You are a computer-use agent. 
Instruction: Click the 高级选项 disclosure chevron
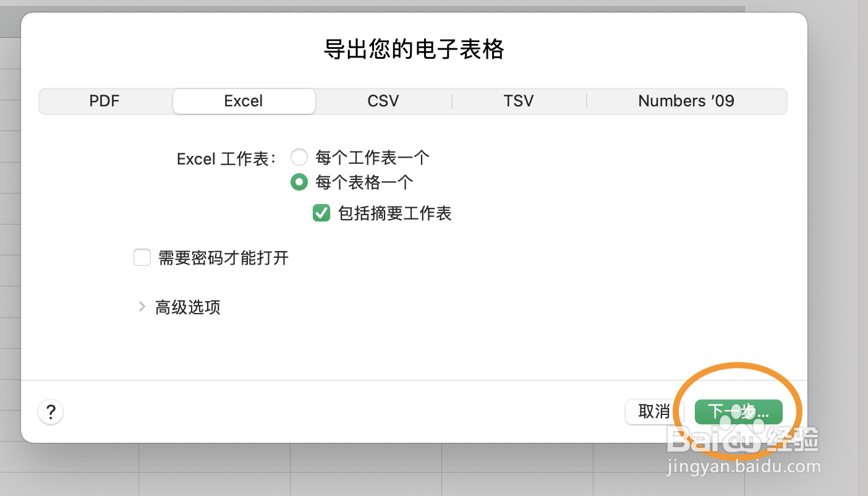[x=142, y=307]
